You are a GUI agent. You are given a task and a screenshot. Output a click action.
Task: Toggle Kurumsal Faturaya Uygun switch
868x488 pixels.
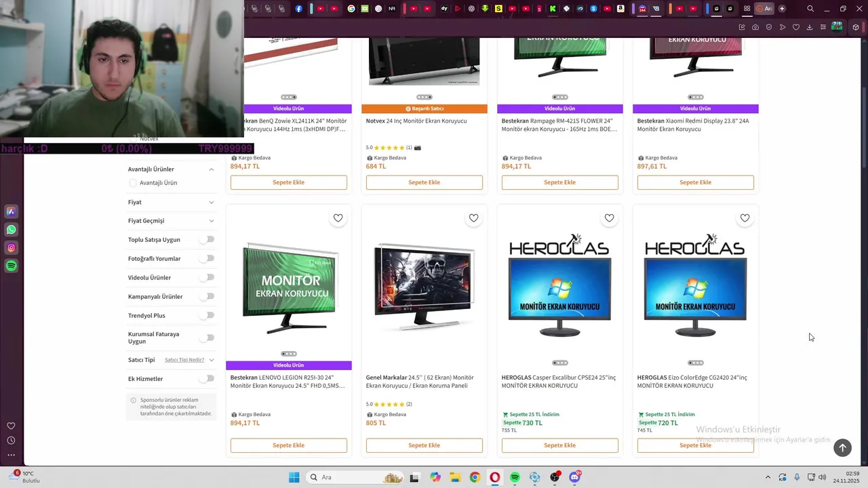(x=208, y=338)
